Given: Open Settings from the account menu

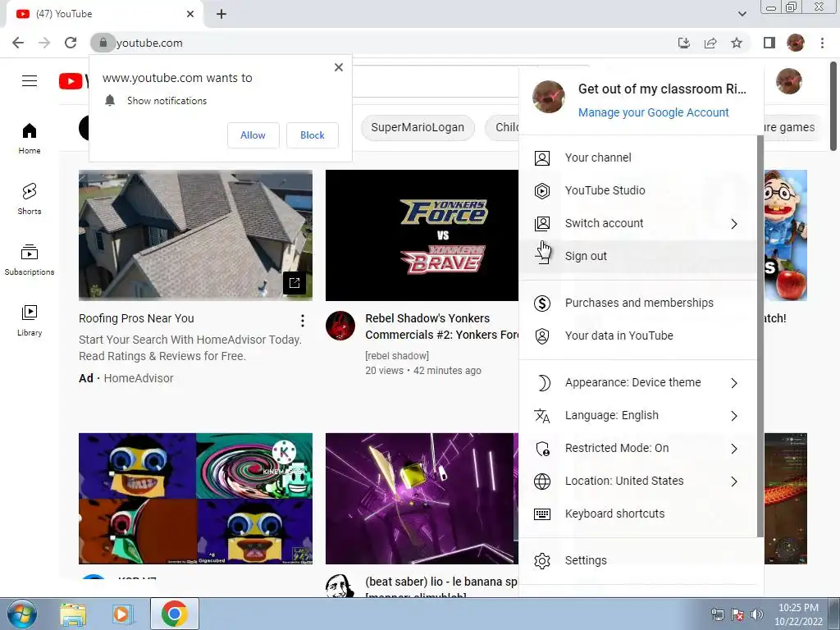Looking at the screenshot, I should tap(637, 560).
